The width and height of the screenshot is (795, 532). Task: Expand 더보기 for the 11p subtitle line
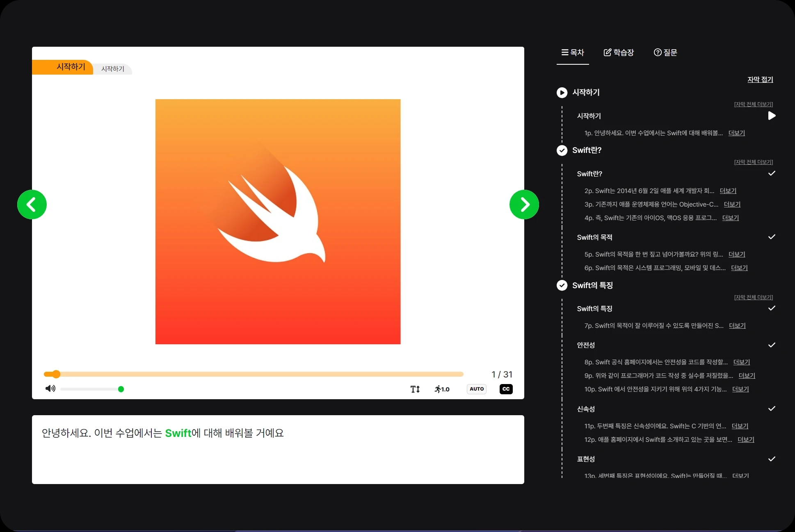pos(740,426)
